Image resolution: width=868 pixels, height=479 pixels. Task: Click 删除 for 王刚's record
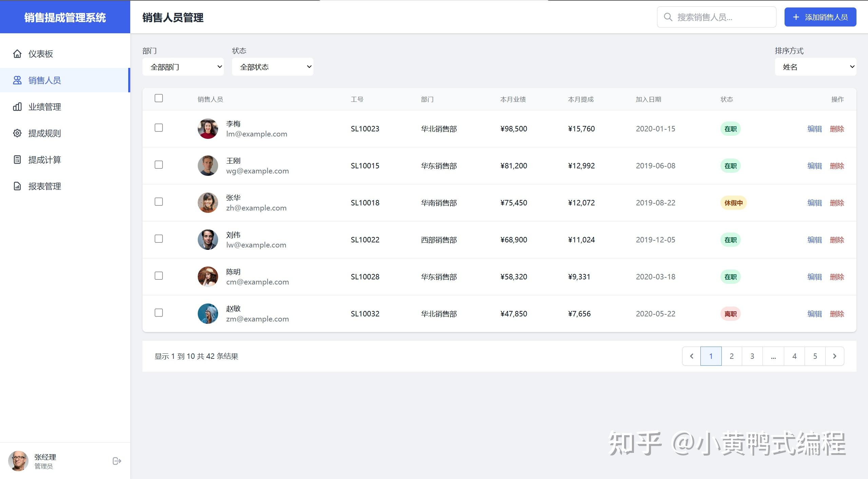pyautogui.click(x=837, y=166)
